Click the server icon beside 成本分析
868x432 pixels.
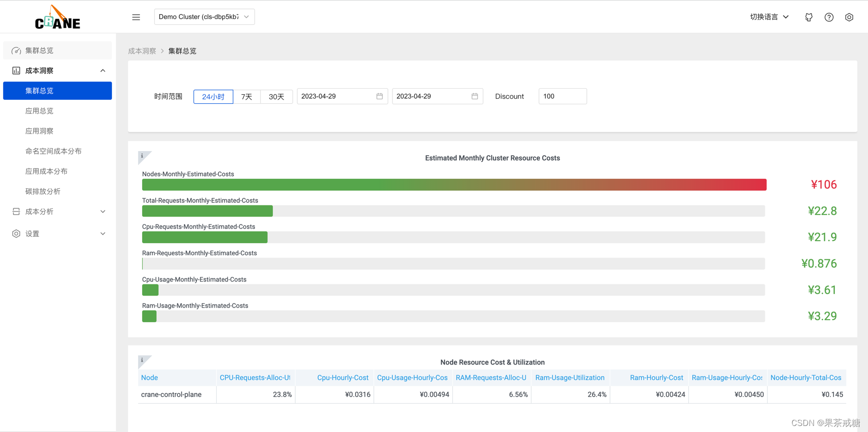point(16,211)
